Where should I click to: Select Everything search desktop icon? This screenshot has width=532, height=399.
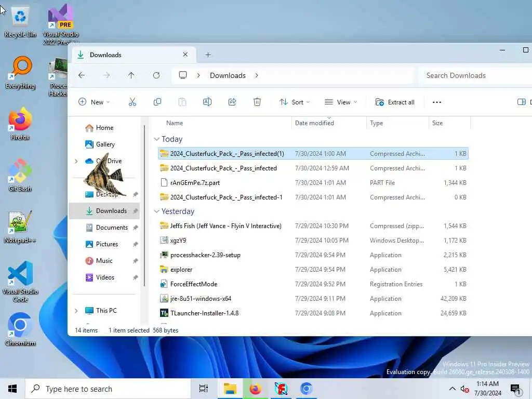[x=20, y=73]
